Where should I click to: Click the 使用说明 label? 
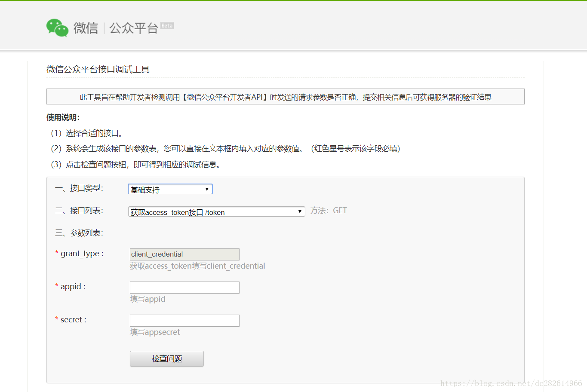click(63, 117)
